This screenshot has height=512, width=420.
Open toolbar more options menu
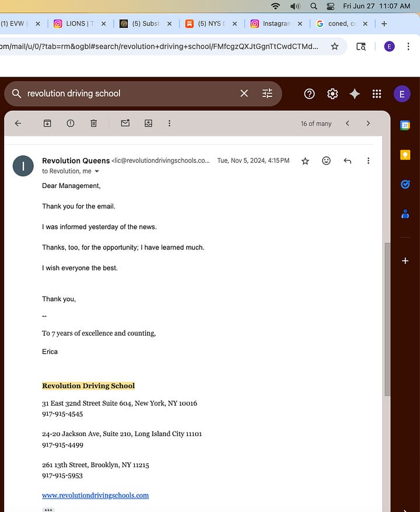169,123
